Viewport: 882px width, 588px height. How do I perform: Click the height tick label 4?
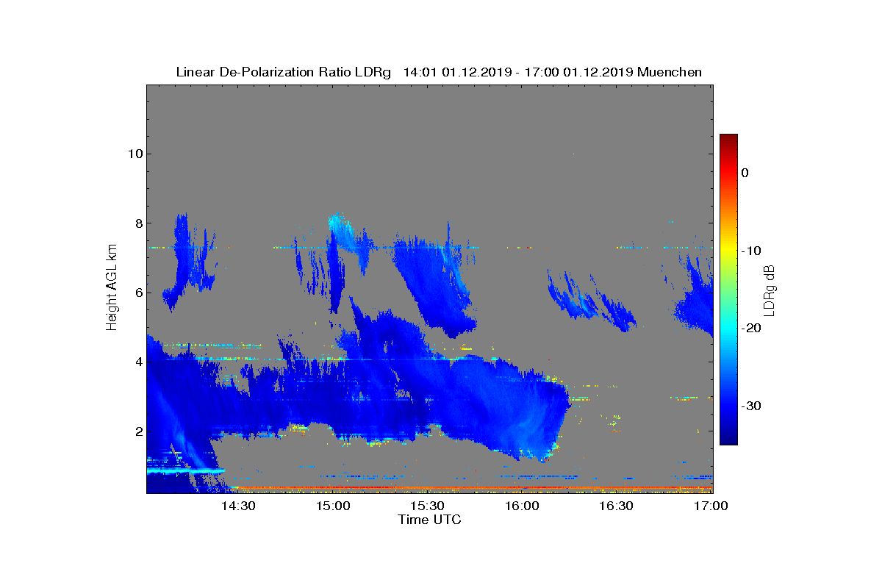tap(138, 362)
